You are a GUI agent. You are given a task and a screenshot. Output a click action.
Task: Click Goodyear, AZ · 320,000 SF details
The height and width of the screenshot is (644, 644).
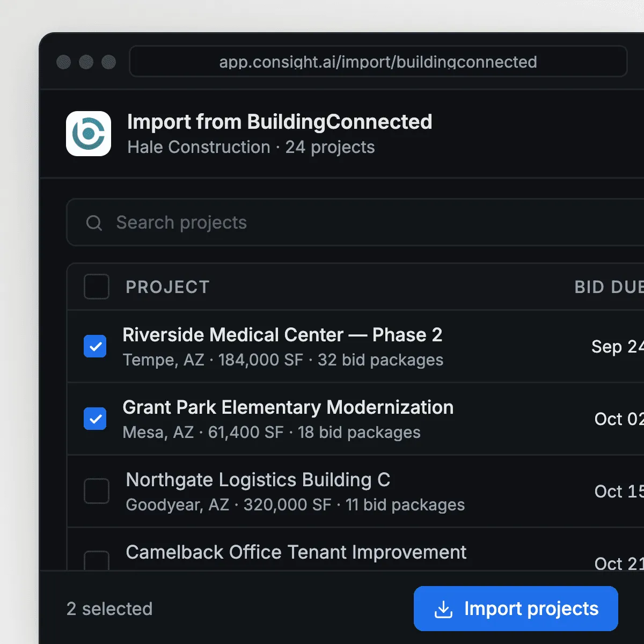coord(295,505)
